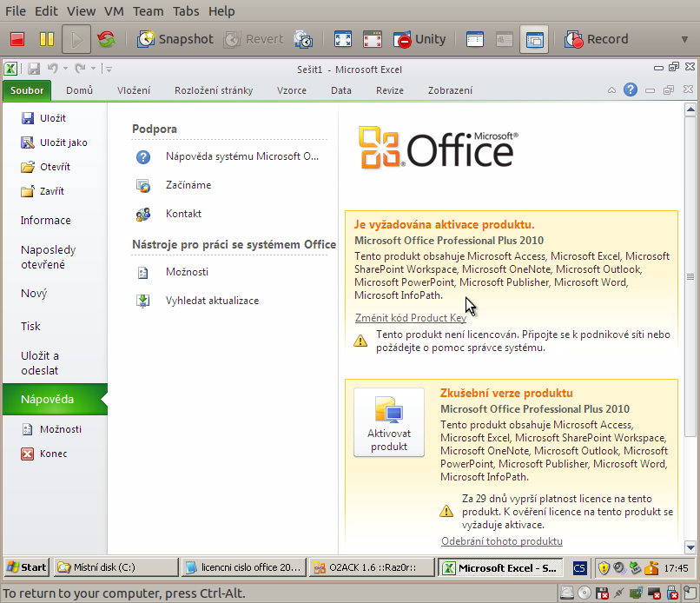Expand the Undo history dropdown arrow
The image size is (700, 603).
pyautogui.click(x=66, y=69)
